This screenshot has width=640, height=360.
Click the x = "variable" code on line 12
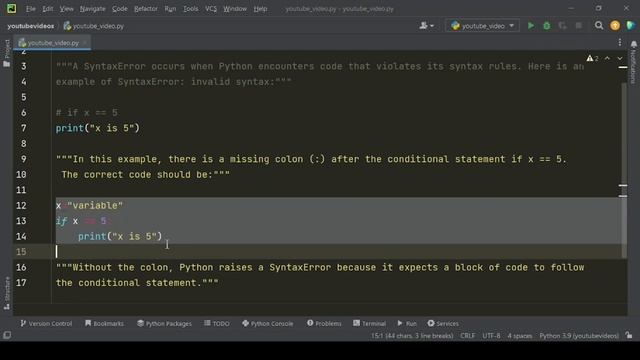89,205
